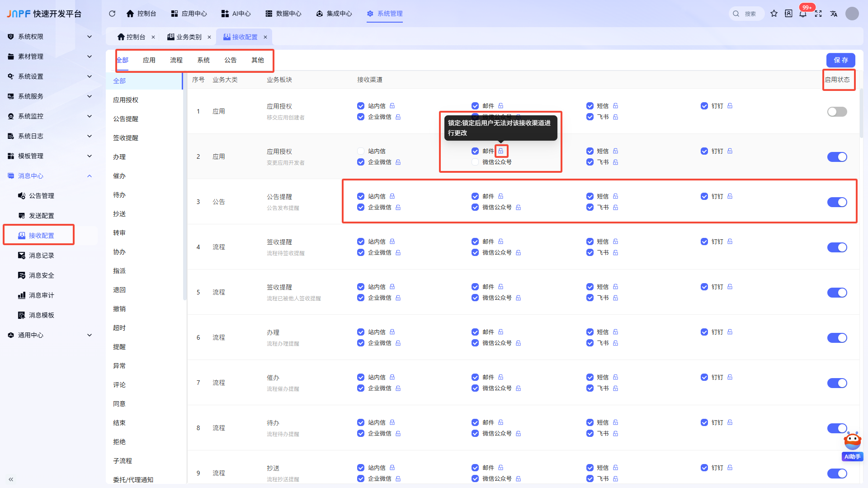Viewport: 868px width, 488px height.
Task: Open the AI助手 robot assistant
Action: coord(853,446)
